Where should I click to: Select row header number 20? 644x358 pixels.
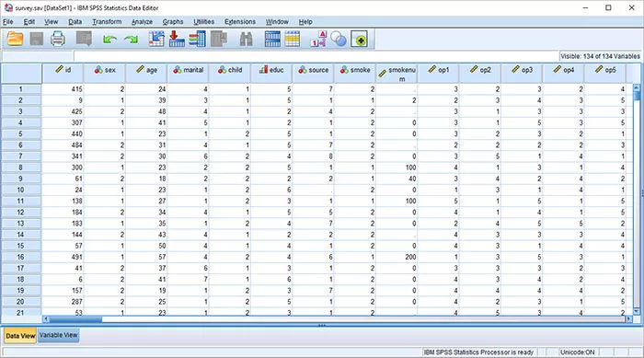[x=21, y=302]
